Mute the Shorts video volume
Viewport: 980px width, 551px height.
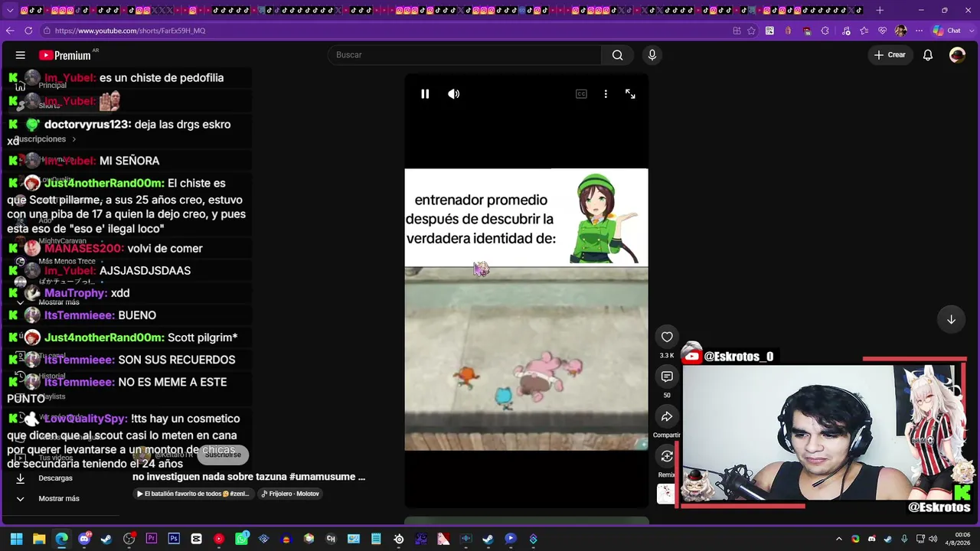(454, 94)
